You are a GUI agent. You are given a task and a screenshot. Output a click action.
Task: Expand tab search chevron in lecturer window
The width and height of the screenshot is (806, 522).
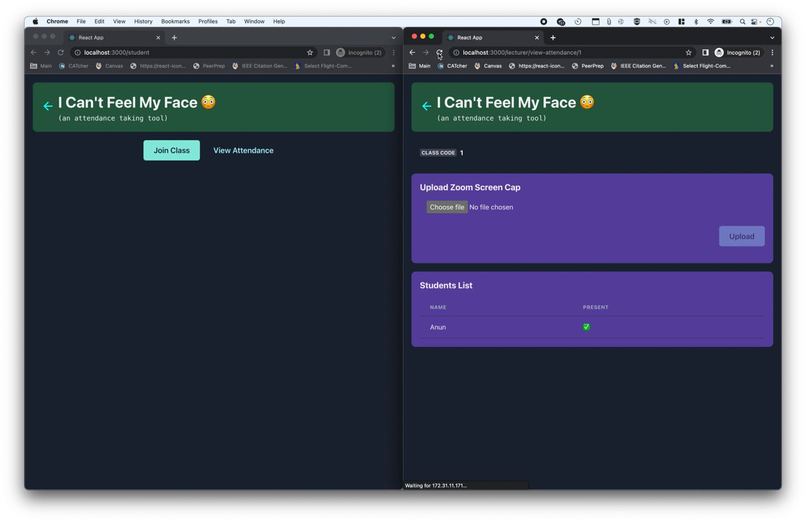(x=772, y=38)
